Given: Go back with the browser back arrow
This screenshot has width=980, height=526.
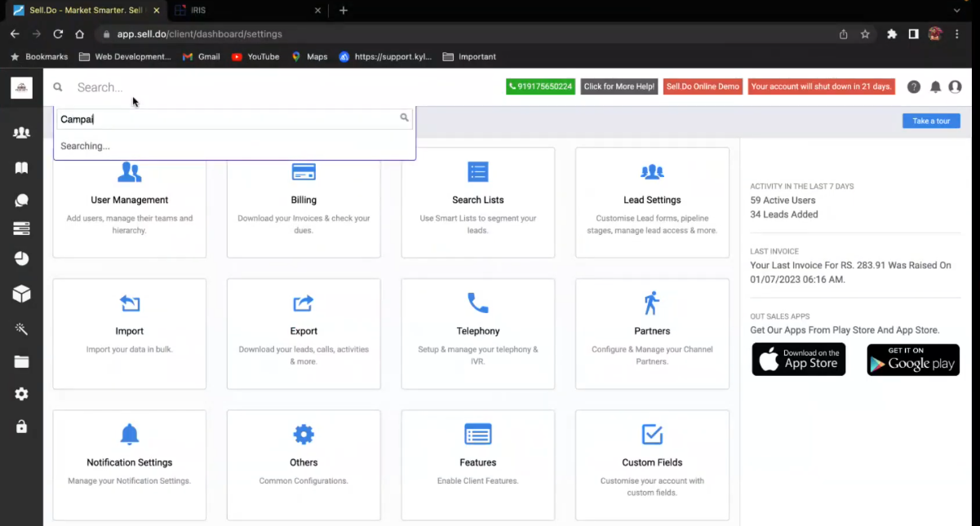Looking at the screenshot, I should pos(15,34).
